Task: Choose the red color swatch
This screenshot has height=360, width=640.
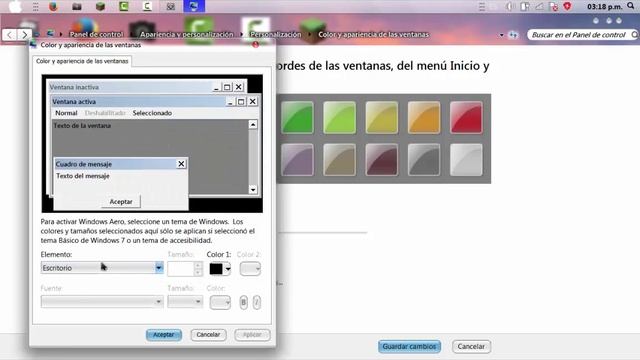Action: 466,118
